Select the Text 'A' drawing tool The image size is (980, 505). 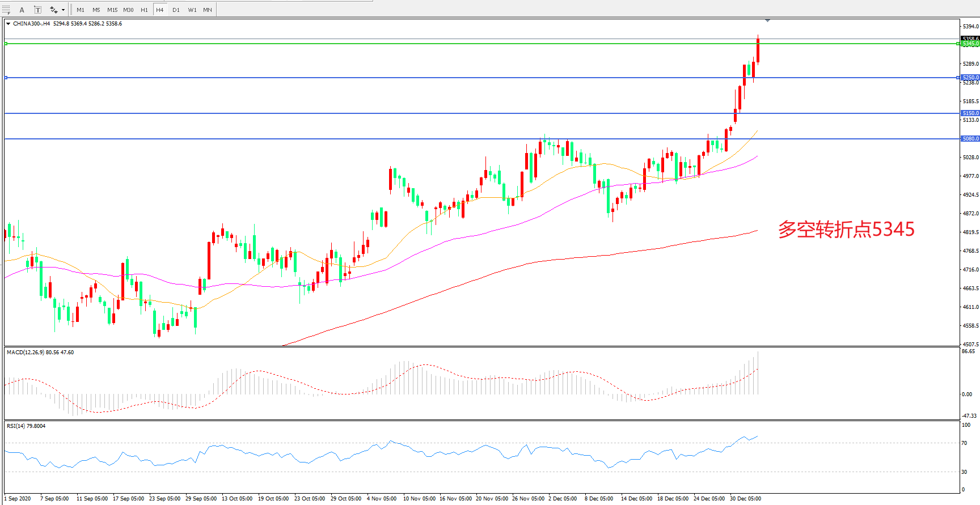coord(22,10)
